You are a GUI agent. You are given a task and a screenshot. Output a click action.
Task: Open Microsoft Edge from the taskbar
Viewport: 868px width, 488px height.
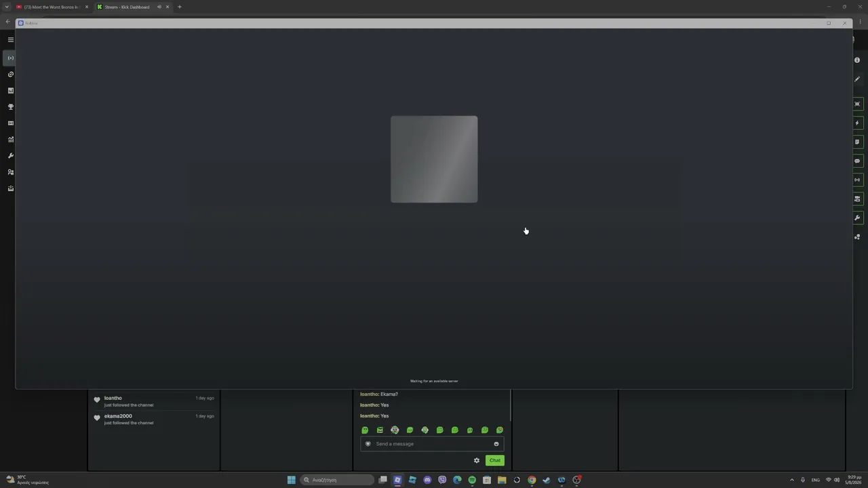click(x=457, y=480)
